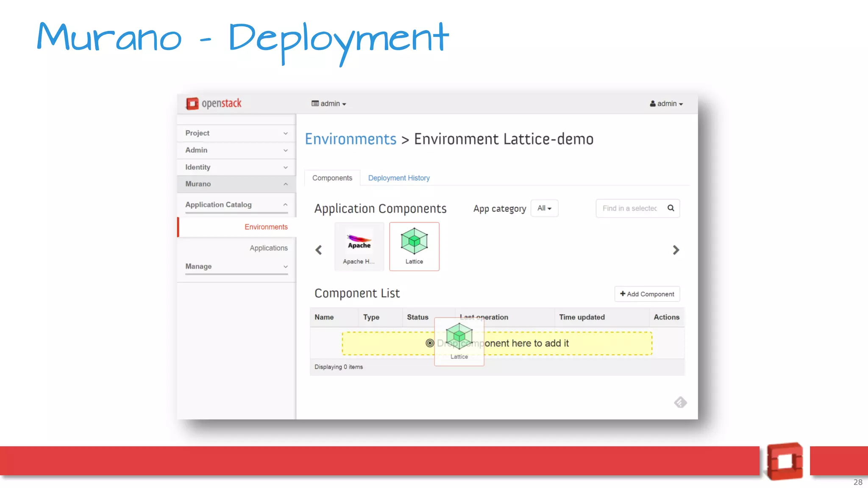Open the admin project dropdown
This screenshot has height=488, width=868.
point(329,104)
